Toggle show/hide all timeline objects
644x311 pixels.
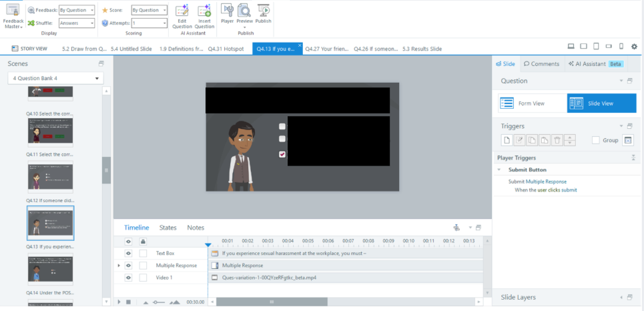click(129, 242)
